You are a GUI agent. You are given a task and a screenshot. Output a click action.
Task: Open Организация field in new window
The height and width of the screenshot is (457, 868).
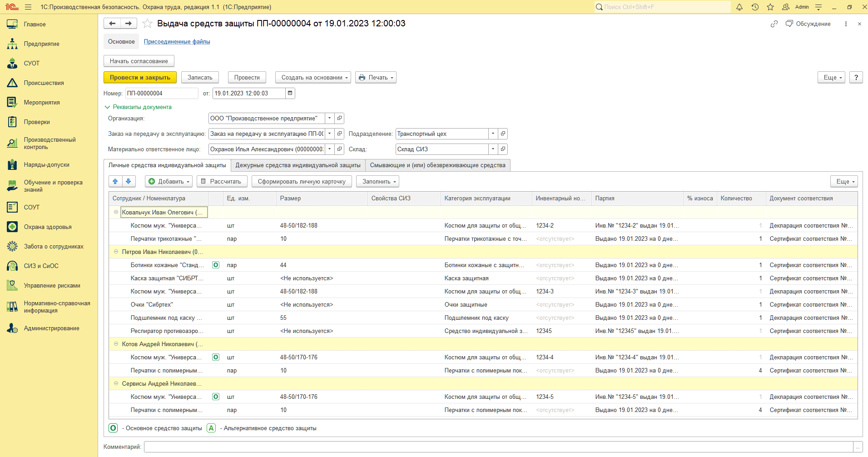pos(339,118)
